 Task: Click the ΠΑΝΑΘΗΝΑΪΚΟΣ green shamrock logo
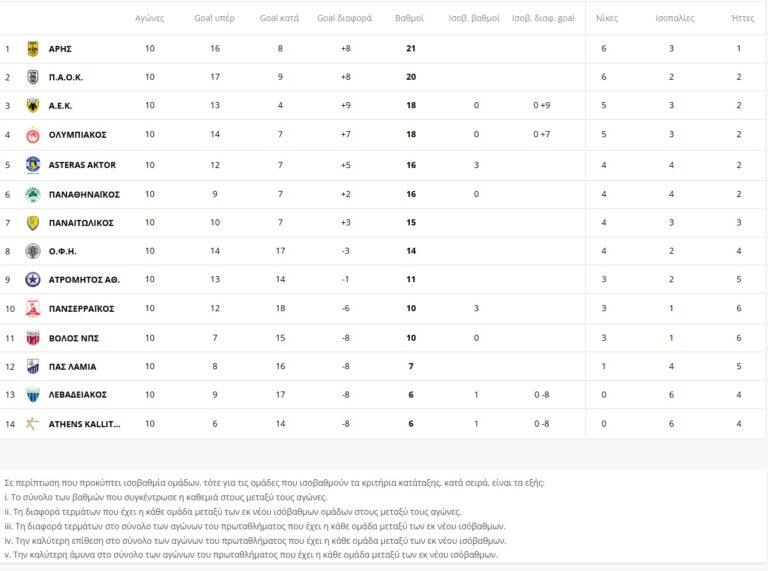[32, 194]
